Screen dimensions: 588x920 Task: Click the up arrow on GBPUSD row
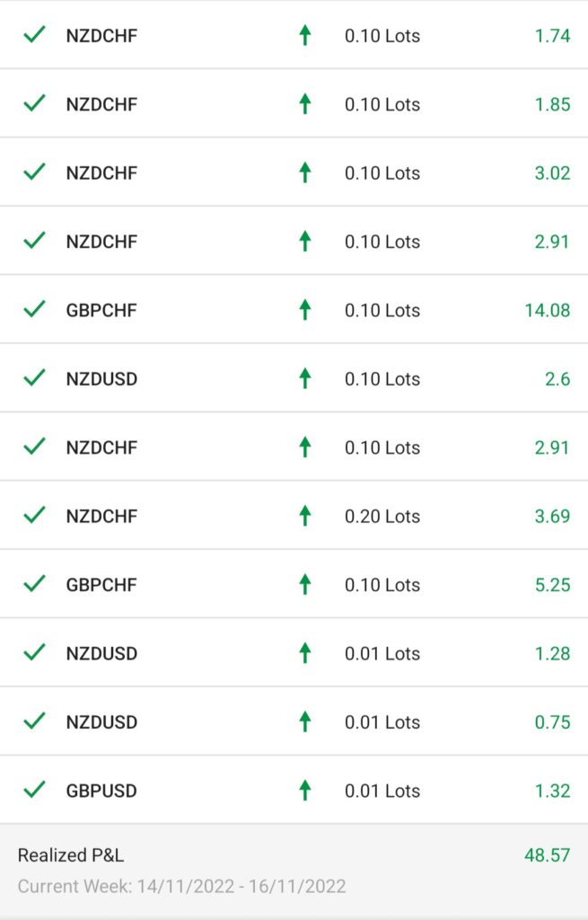tap(305, 791)
